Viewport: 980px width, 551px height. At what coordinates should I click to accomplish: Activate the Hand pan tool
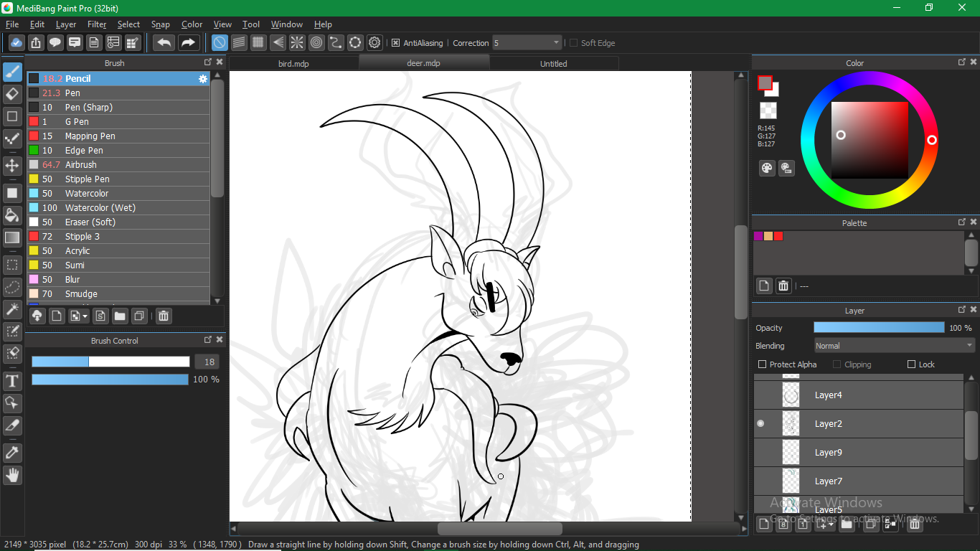pos(12,475)
